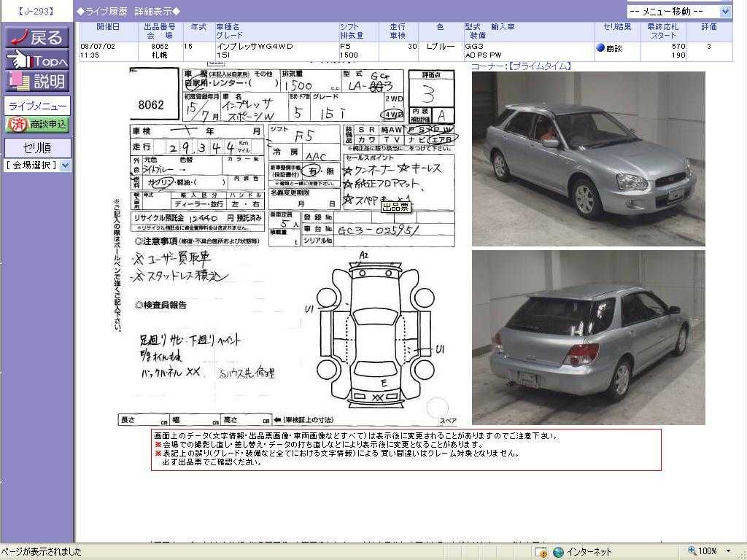747x560 pixels.
Task: Open the 説明 explanation button
Action: [x=37, y=82]
